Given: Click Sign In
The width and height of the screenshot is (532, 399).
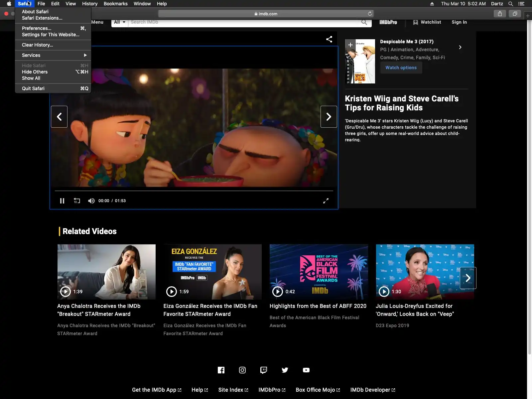Looking at the screenshot, I should click(x=459, y=22).
